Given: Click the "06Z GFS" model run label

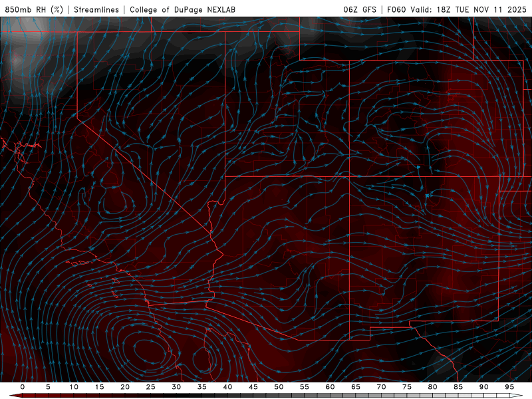Looking at the screenshot, I should 360,9.
